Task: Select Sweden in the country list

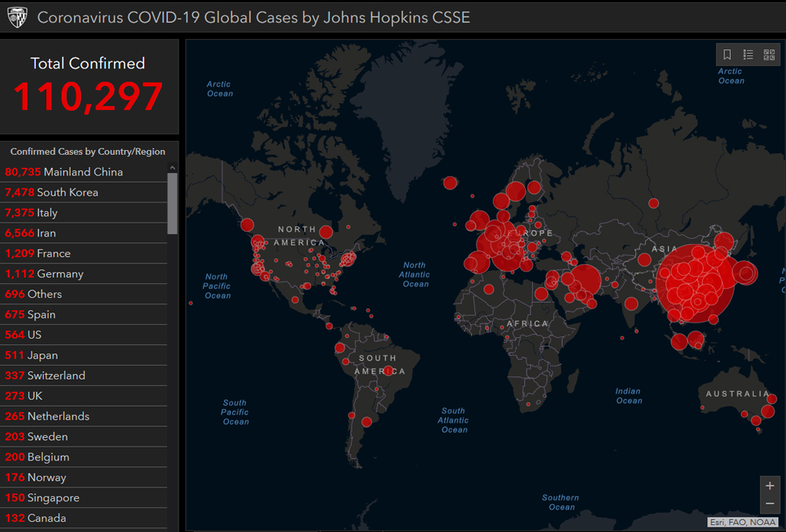Action: [84, 437]
